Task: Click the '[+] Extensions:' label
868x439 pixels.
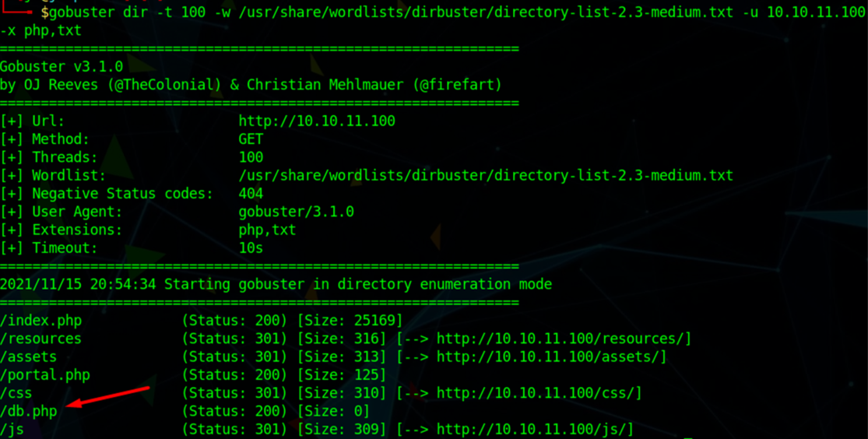Action: 61,230
